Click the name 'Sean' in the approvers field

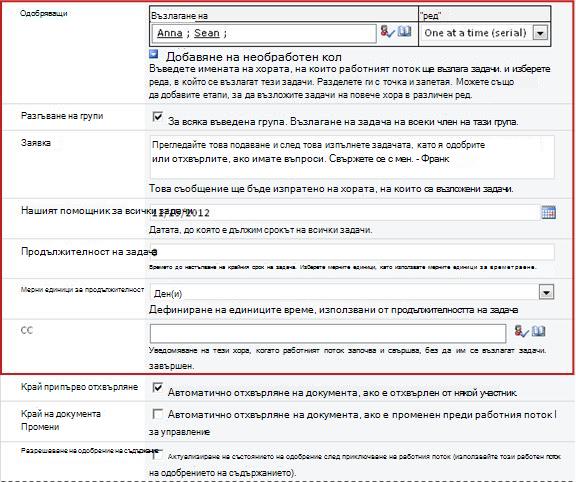pyautogui.click(x=207, y=33)
